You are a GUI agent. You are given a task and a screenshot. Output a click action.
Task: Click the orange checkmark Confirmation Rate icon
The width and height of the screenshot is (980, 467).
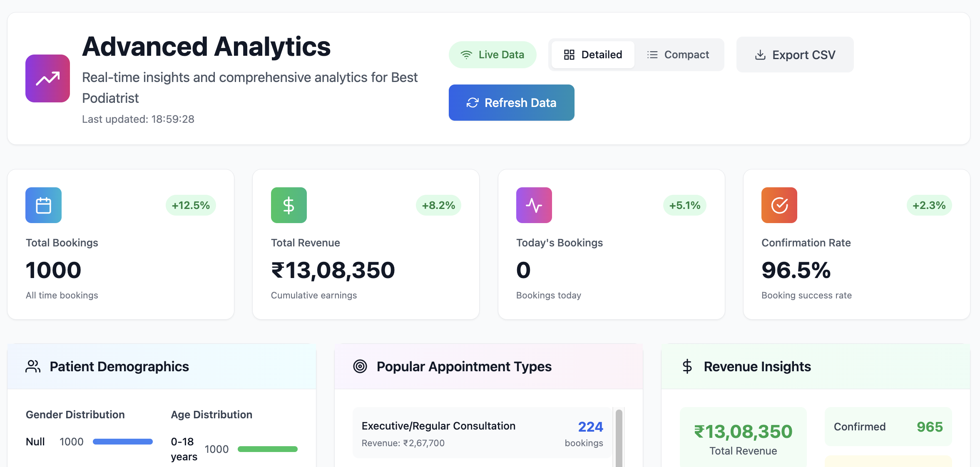(x=779, y=205)
